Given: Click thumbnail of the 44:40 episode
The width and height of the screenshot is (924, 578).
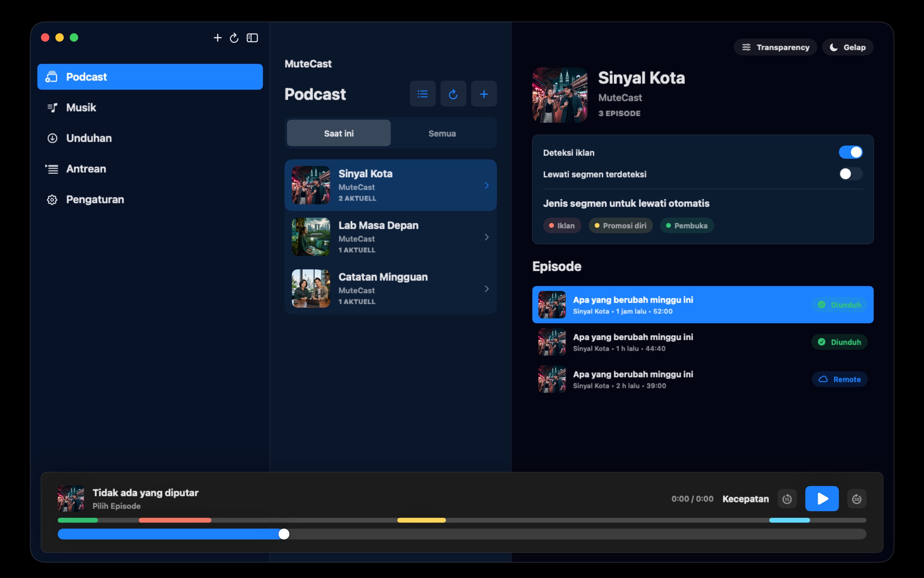Looking at the screenshot, I should pos(552,342).
